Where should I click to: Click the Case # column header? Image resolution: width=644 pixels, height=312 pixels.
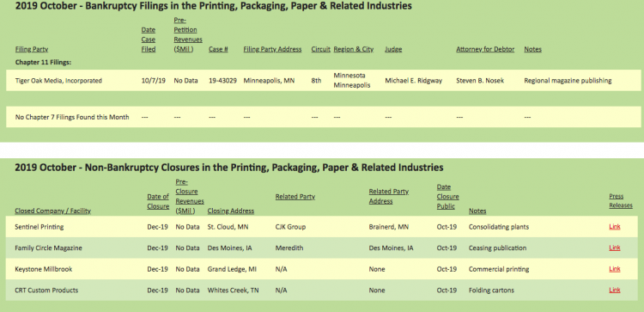[218, 49]
